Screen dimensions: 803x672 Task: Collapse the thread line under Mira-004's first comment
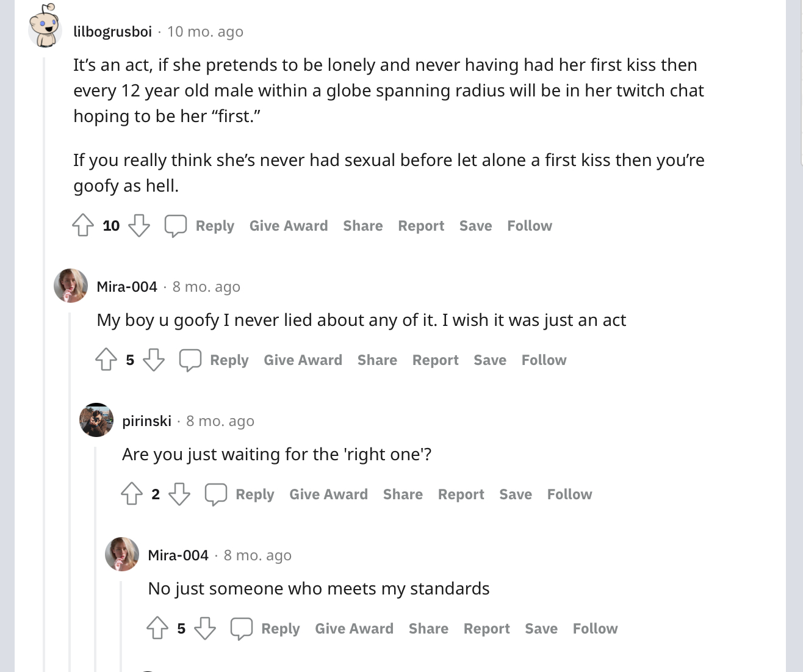coord(70,488)
